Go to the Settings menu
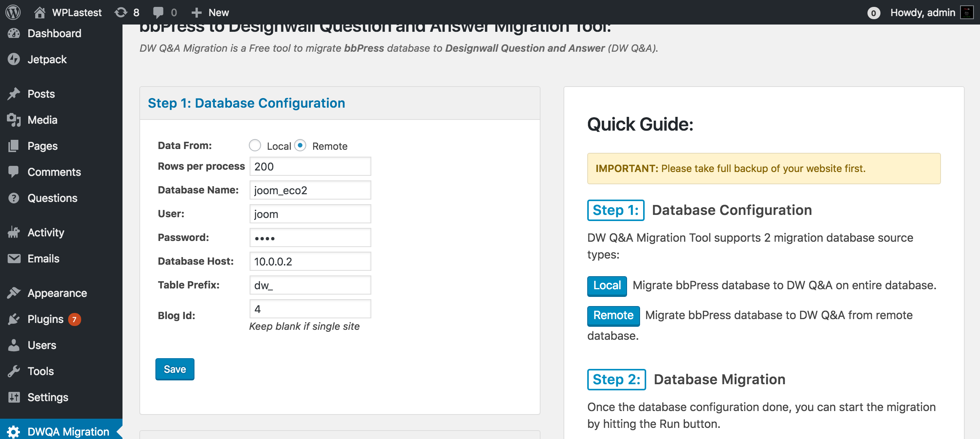Viewport: 980px width, 439px height. coord(47,397)
